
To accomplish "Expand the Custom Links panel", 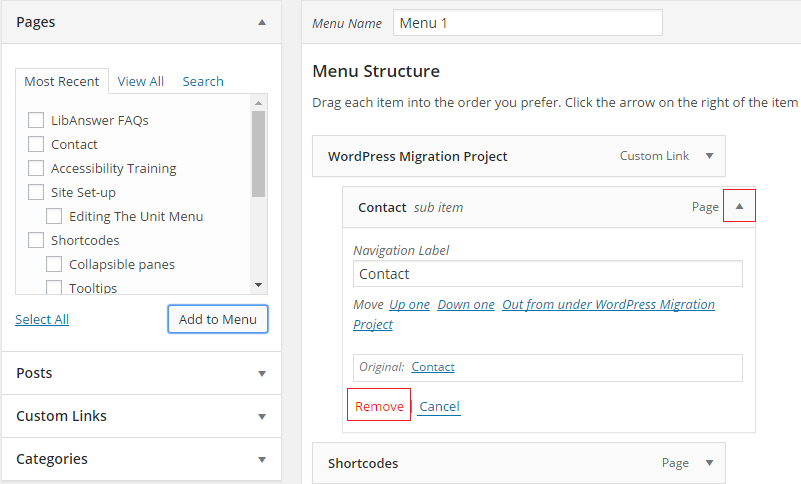I will click(x=262, y=417).
